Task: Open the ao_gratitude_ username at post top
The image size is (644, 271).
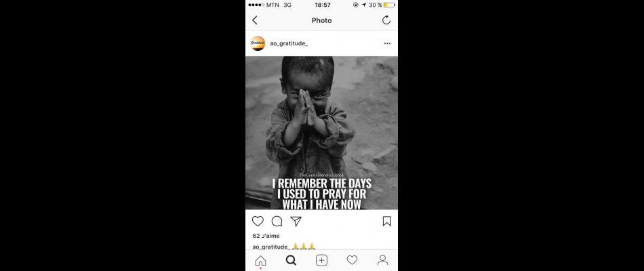Action: [x=289, y=43]
